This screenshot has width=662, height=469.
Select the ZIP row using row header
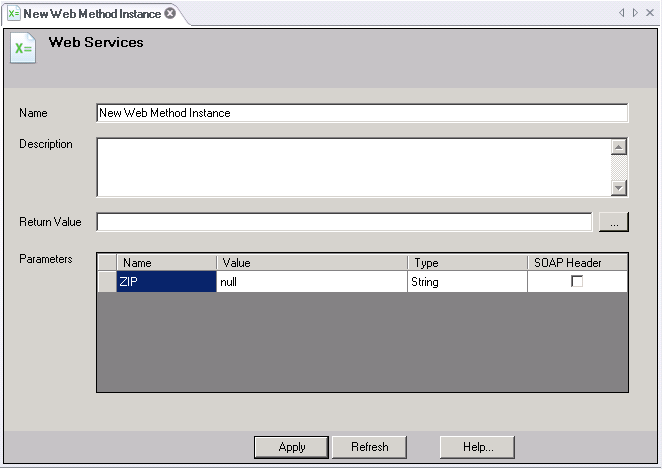107,282
